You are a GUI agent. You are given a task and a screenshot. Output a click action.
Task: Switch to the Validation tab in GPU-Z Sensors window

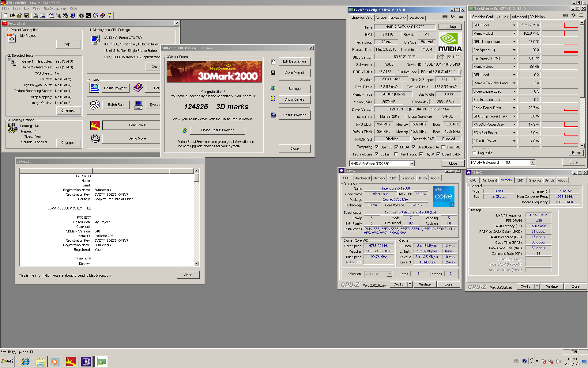point(537,17)
